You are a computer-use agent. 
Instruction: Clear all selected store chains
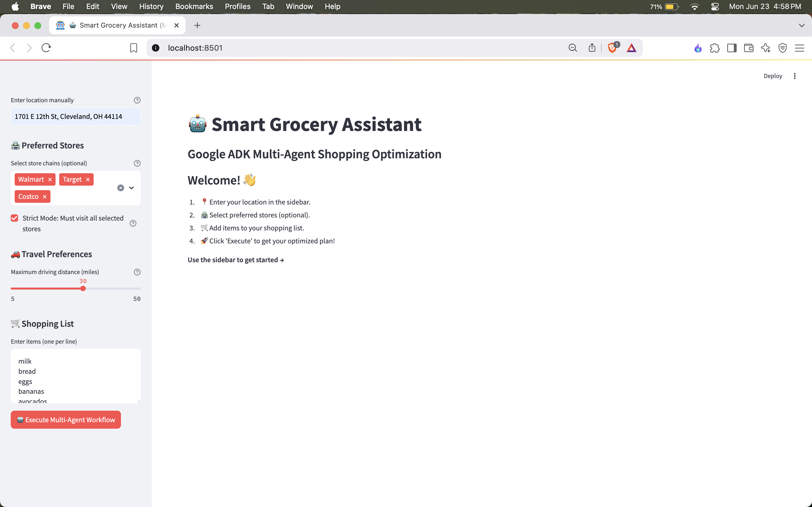tap(120, 188)
